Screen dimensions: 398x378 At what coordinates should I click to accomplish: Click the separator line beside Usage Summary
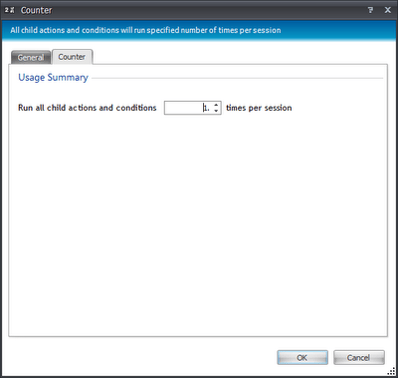coord(237,78)
